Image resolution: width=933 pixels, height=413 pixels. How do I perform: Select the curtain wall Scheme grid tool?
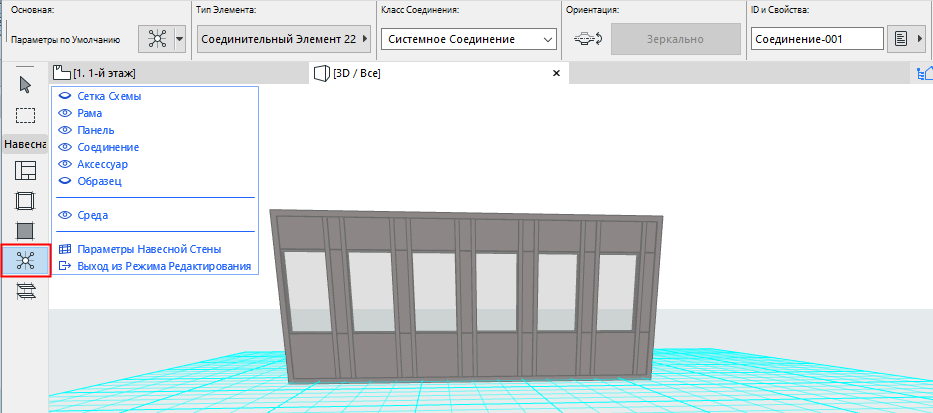[25, 171]
